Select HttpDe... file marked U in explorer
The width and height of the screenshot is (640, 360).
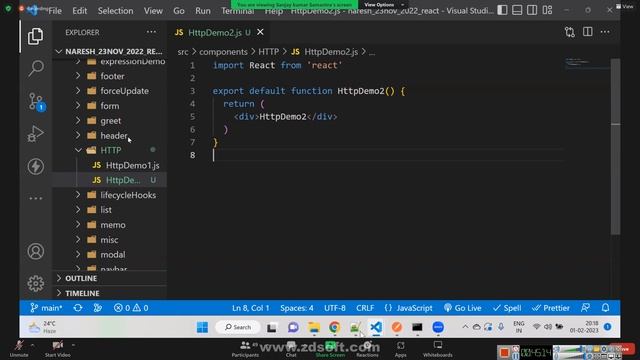point(109,180)
